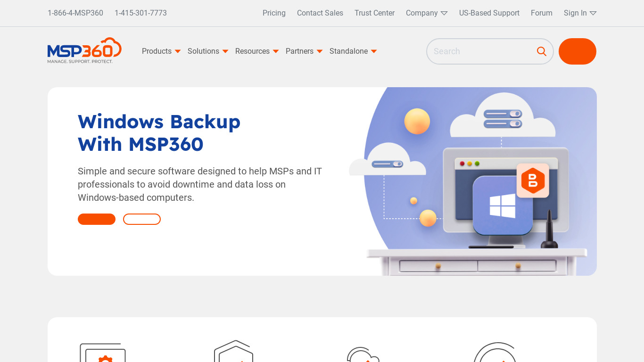Click the solid orange hero button
Image resolution: width=644 pixels, height=362 pixels.
(x=97, y=219)
